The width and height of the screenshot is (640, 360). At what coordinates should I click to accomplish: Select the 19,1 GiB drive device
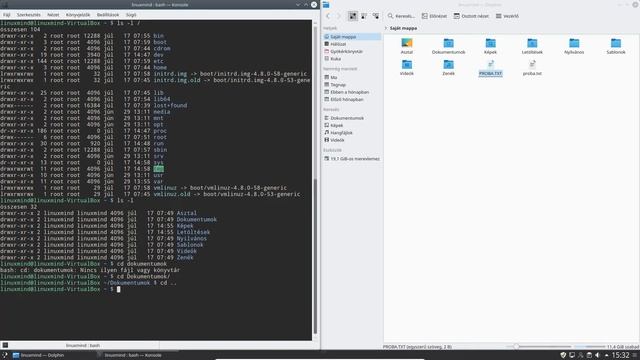click(352, 158)
